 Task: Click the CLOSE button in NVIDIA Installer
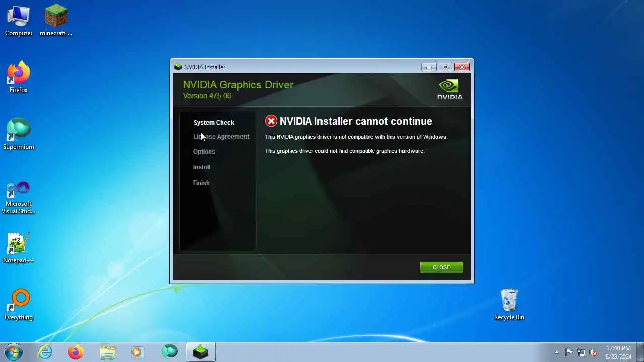click(441, 267)
